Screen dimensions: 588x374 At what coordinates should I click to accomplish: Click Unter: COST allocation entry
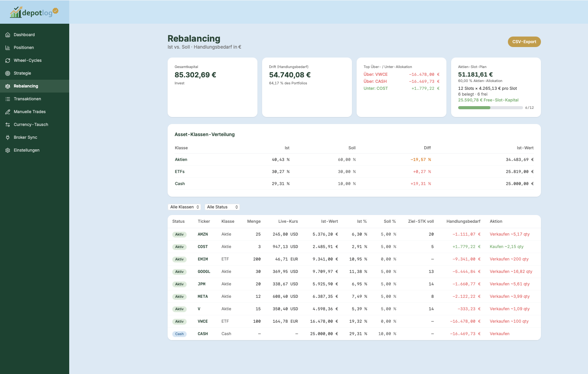401,89
